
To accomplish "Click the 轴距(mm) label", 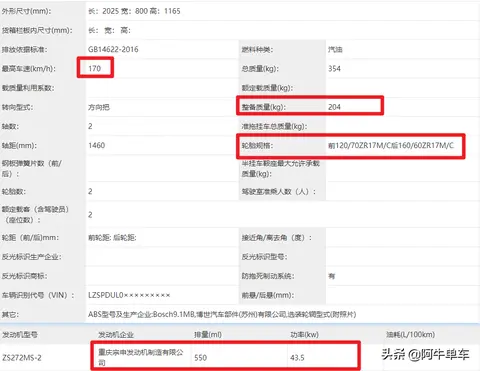I will (19, 146).
